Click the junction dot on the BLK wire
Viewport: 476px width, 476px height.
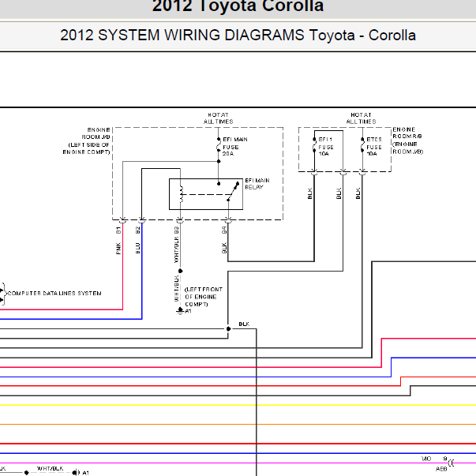229,328
